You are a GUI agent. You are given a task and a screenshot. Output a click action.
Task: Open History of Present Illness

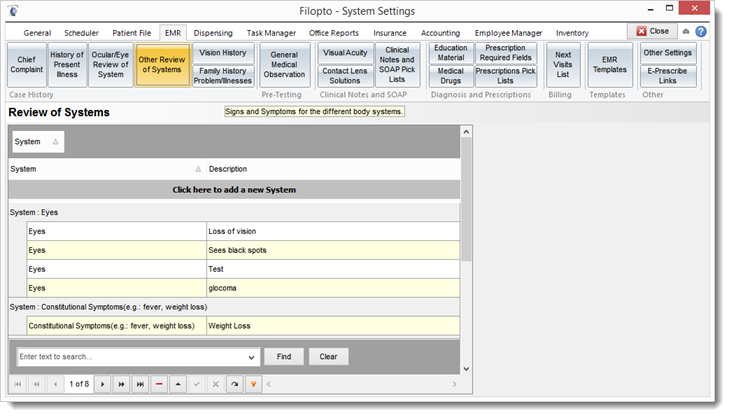(x=67, y=65)
